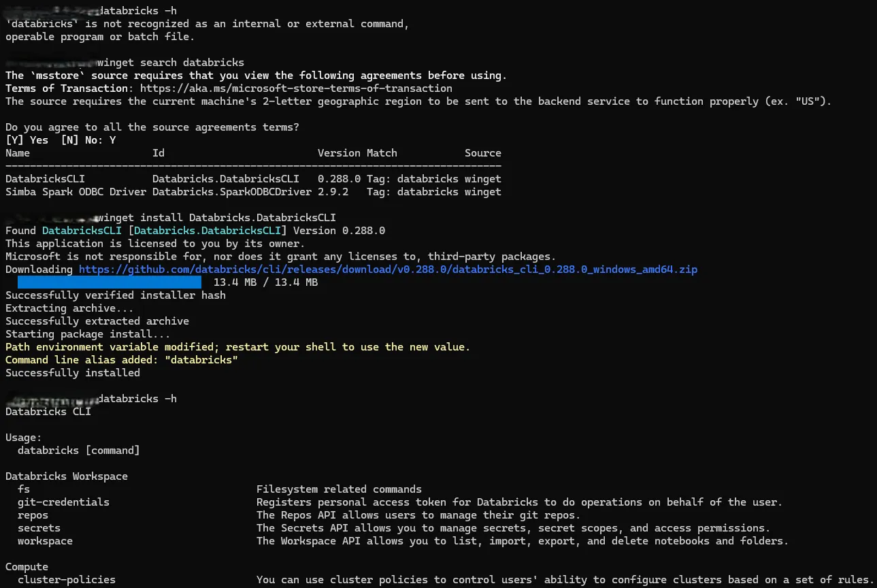Click the 'cluster-policies' command under Compute
Screen dimensions: 877x588
point(67,580)
